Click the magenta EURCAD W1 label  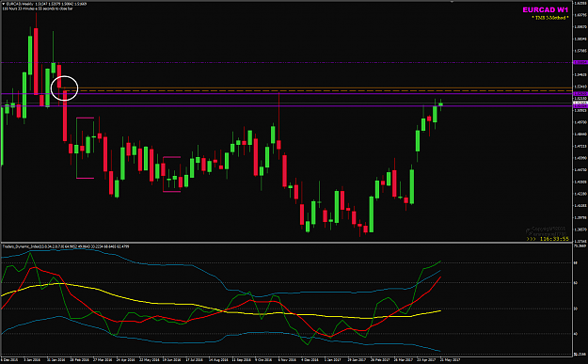tap(546, 10)
